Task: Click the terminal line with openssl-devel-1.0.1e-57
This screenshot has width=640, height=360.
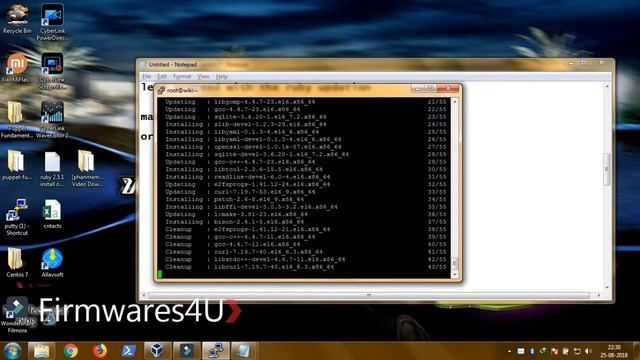Action: [x=306, y=147]
